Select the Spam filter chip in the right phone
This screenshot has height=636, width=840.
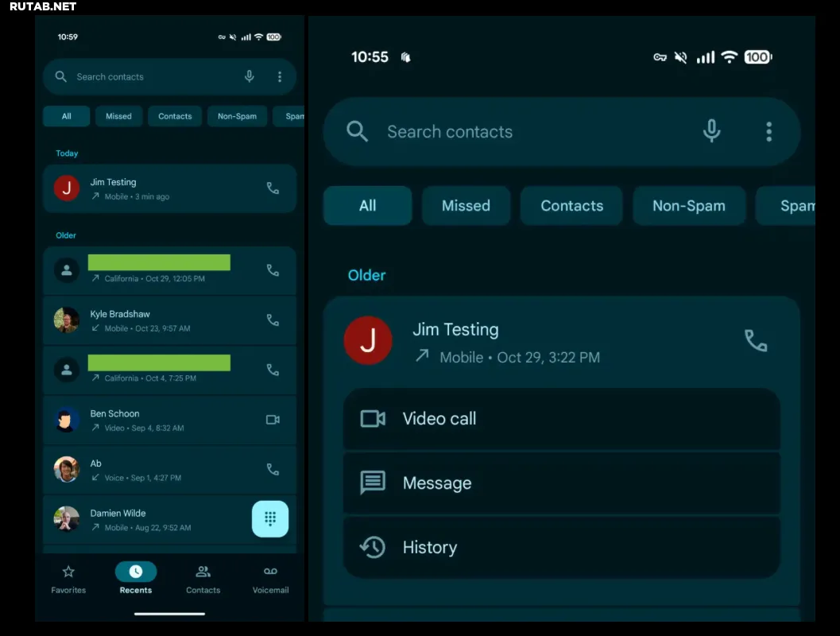[785, 206]
